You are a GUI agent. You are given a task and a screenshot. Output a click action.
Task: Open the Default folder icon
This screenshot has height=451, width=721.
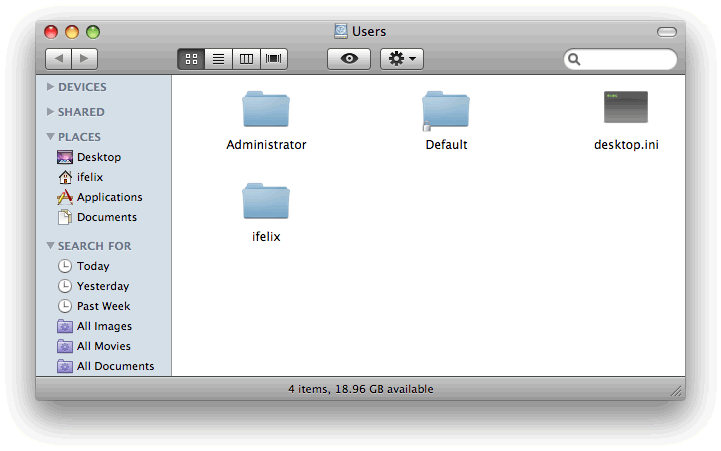coord(446,109)
